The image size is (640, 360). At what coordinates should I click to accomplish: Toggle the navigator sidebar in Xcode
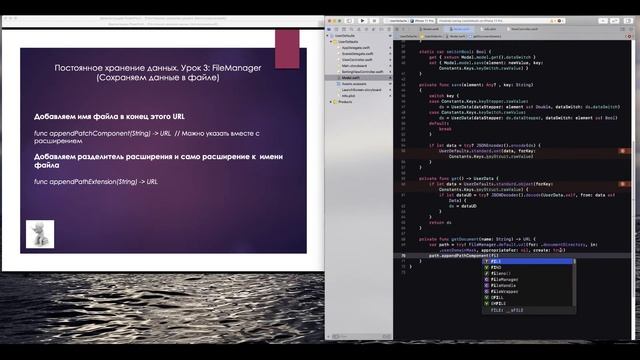[349, 20]
